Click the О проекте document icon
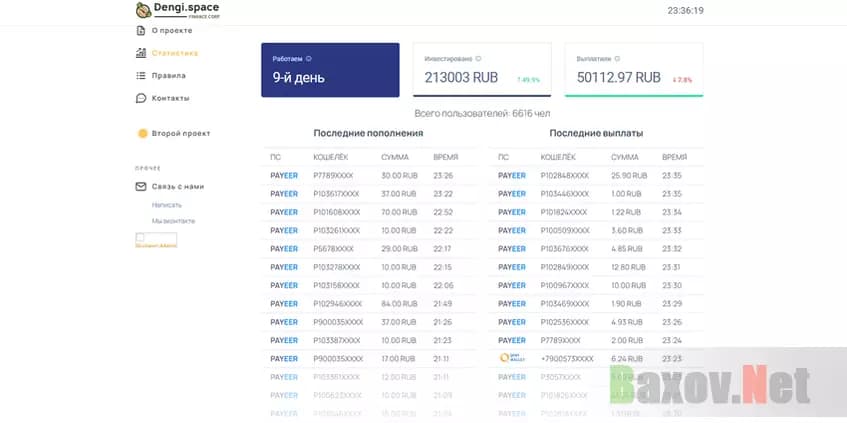 point(141,31)
